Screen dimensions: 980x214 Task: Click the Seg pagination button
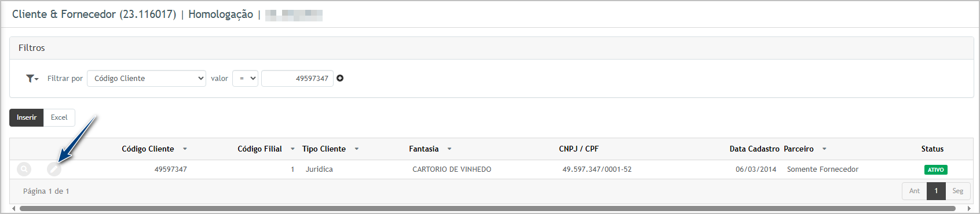coord(958,191)
